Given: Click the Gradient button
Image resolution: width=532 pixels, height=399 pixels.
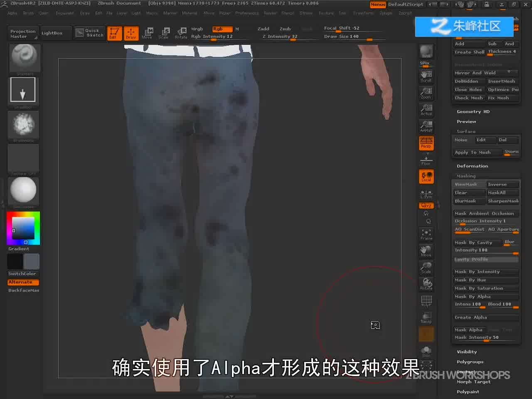Looking at the screenshot, I should point(19,249).
